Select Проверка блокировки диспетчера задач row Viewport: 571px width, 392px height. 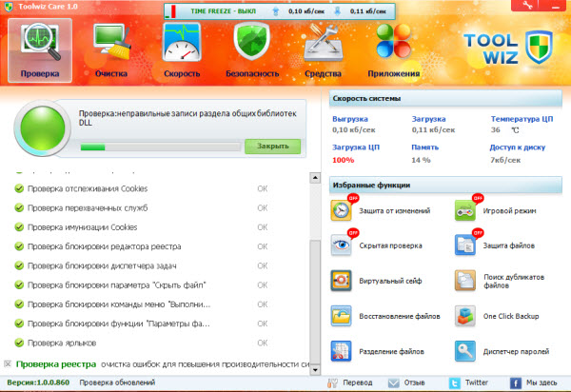click(141, 265)
